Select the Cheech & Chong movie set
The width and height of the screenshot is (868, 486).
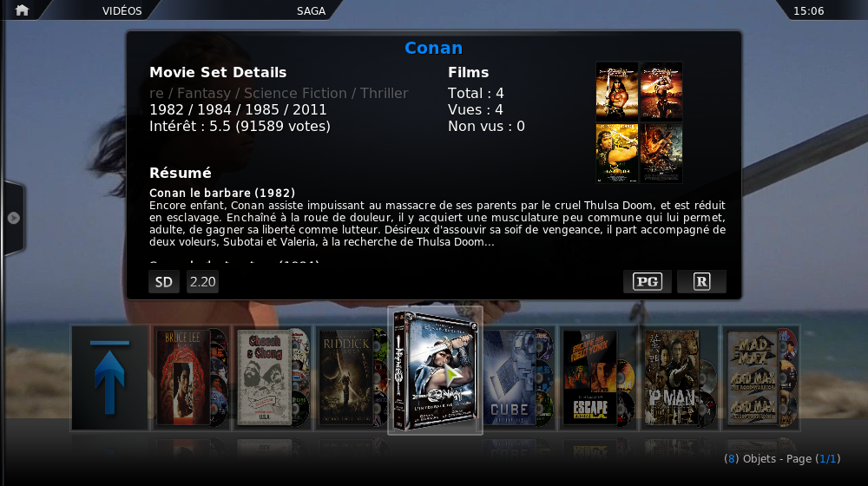pos(273,378)
